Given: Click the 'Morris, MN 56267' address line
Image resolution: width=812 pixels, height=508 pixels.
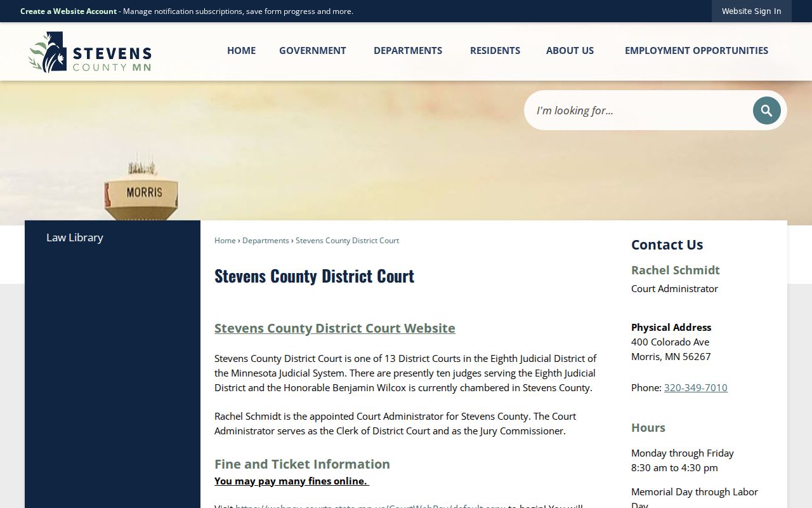Looking at the screenshot, I should click(x=671, y=357).
